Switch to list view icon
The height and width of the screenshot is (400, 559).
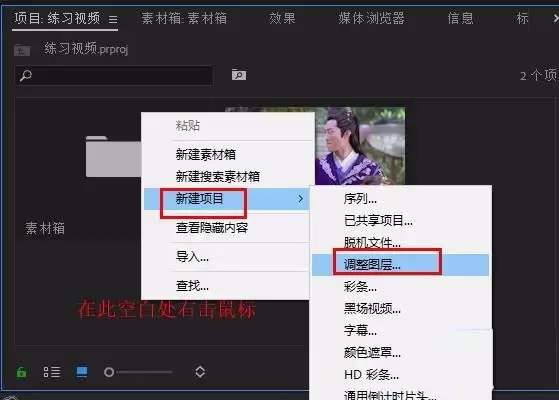coord(52,372)
